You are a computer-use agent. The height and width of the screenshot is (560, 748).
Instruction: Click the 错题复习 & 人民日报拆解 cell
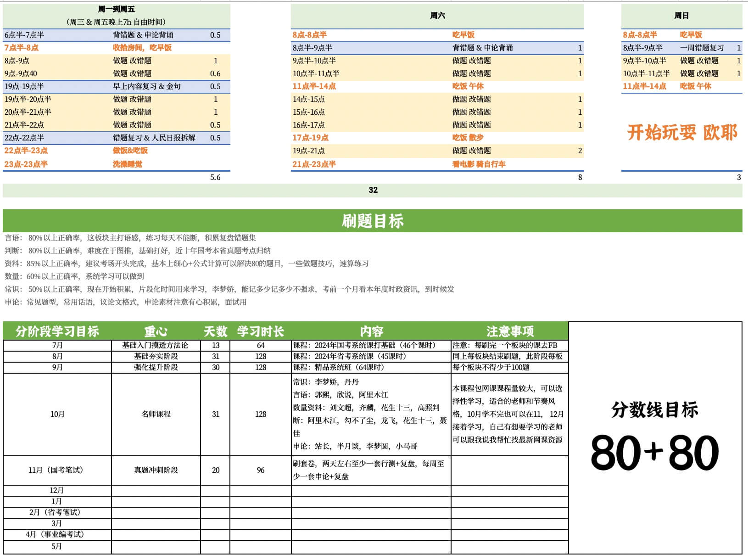tap(154, 138)
